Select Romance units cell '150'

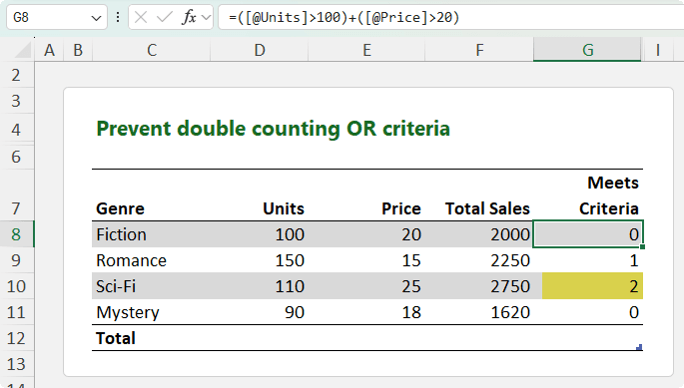coord(260,260)
